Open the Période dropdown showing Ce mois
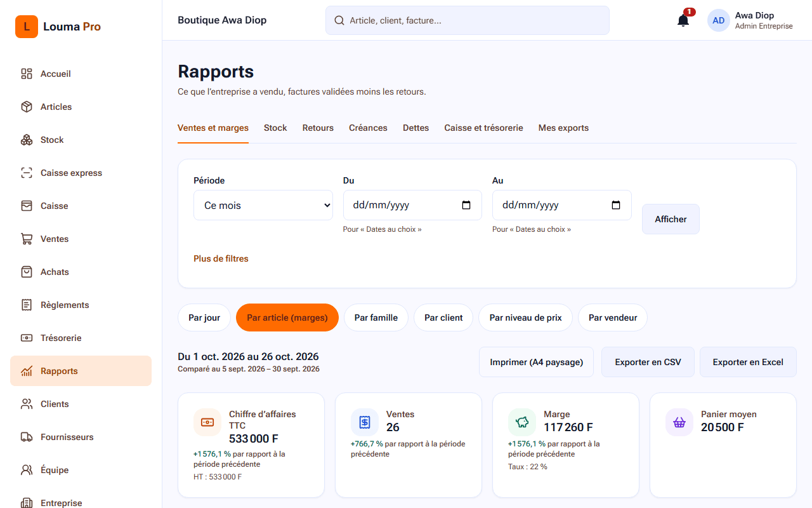The height and width of the screenshot is (508, 812). tap(263, 205)
